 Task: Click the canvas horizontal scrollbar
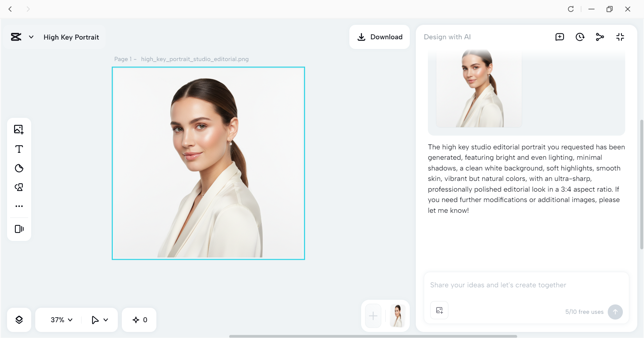pyautogui.click(x=373, y=336)
